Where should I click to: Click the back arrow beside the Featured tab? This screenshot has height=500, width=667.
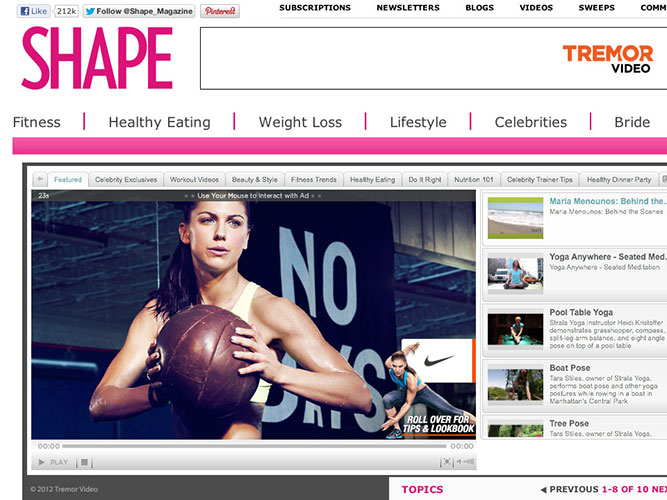point(40,179)
